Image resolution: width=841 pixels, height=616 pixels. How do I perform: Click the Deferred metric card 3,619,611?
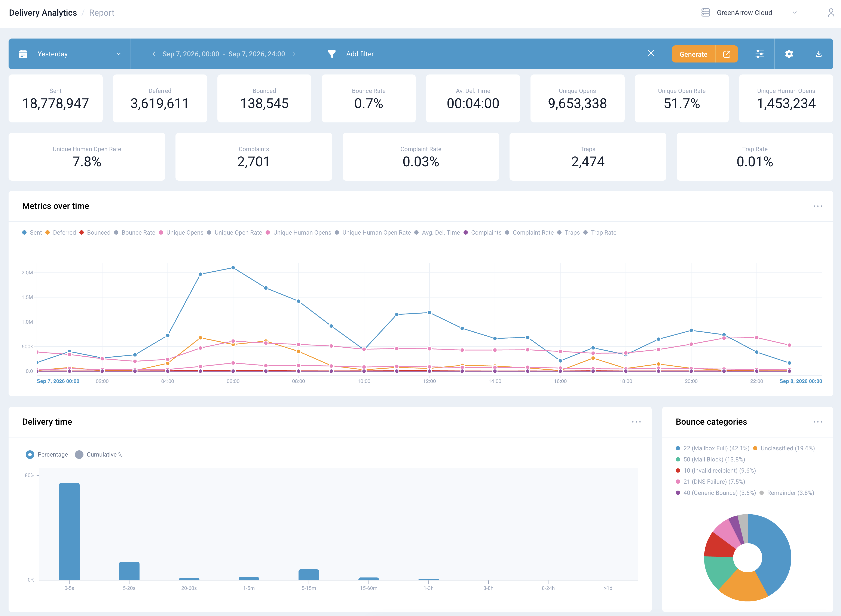point(160,98)
